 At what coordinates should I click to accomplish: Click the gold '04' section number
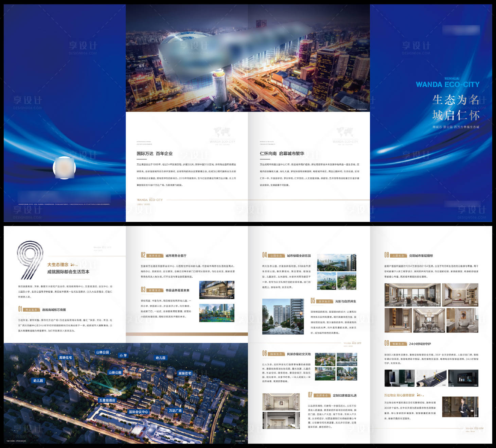tap(264, 255)
